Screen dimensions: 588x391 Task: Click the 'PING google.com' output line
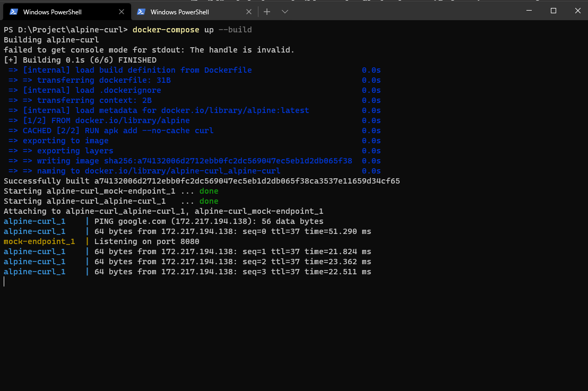pyautogui.click(x=163, y=222)
